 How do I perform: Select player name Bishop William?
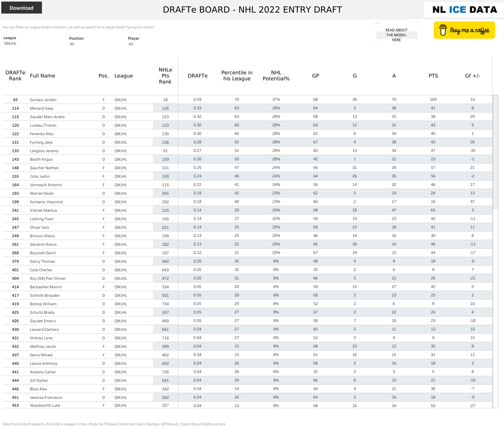(43, 304)
